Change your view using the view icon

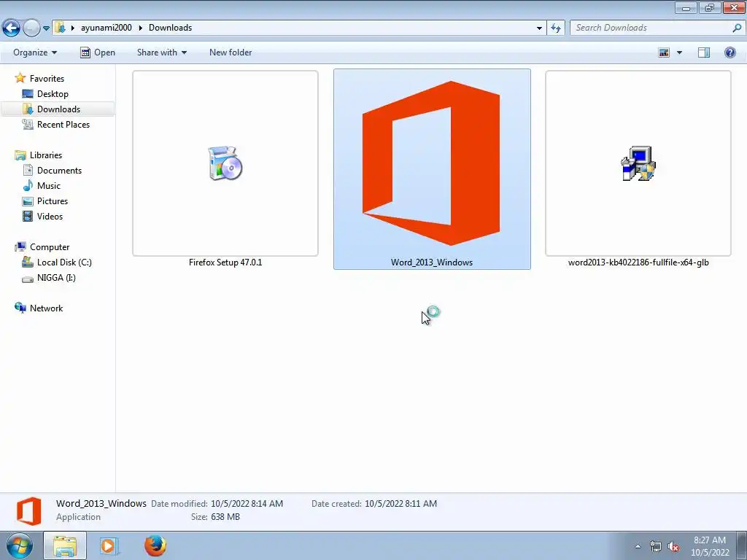tap(664, 52)
